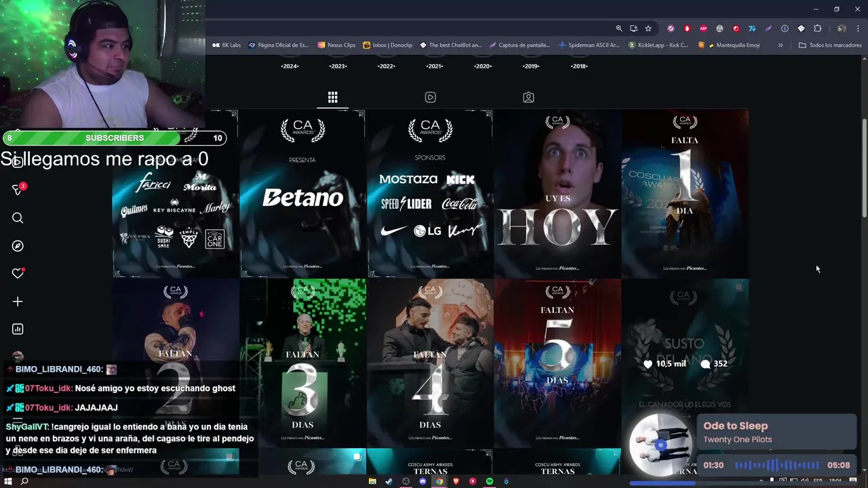Open Discord from the taskbar

pyautogui.click(x=422, y=481)
